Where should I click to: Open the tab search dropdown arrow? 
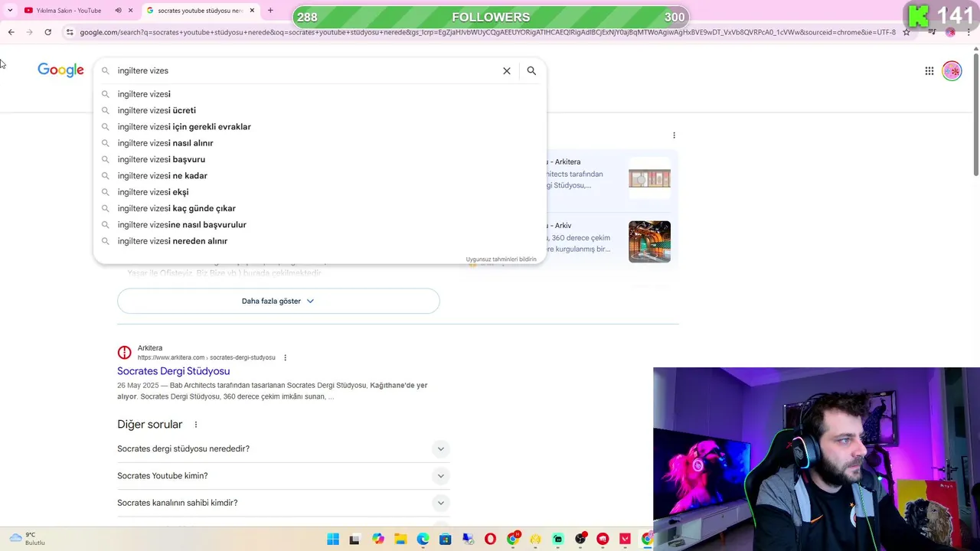pyautogui.click(x=10, y=10)
